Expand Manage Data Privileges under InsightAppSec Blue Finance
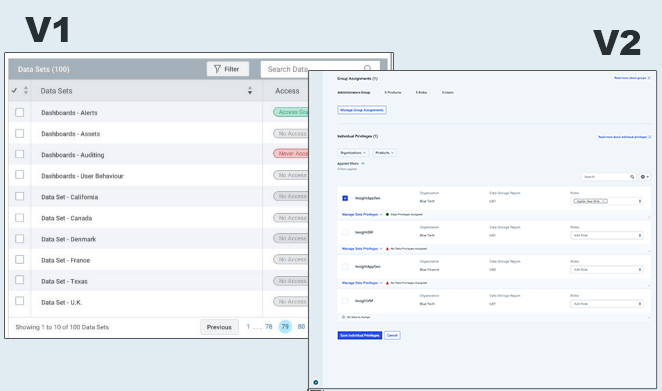This screenshot has height=391, width=662. tap(362, 283)
